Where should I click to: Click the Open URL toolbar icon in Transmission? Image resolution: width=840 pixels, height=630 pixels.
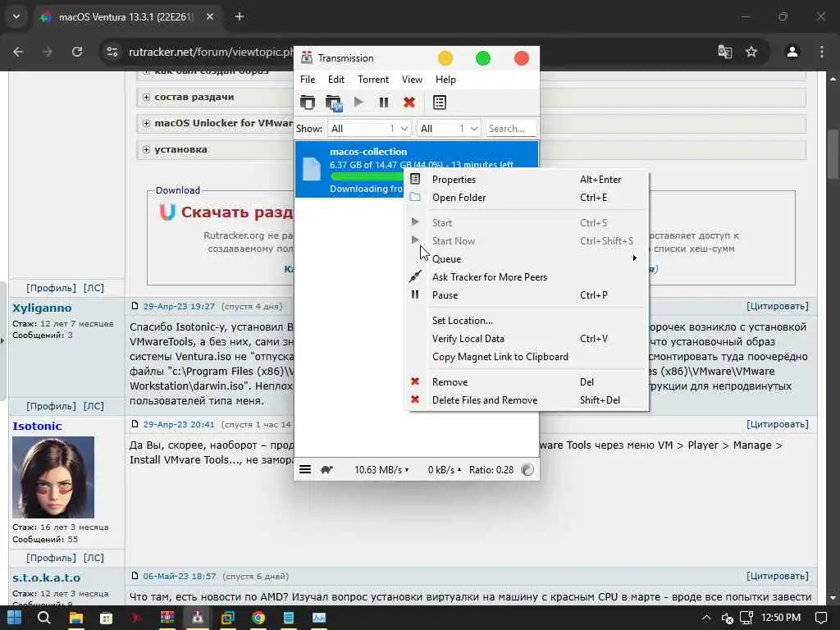tap(334, 103)
